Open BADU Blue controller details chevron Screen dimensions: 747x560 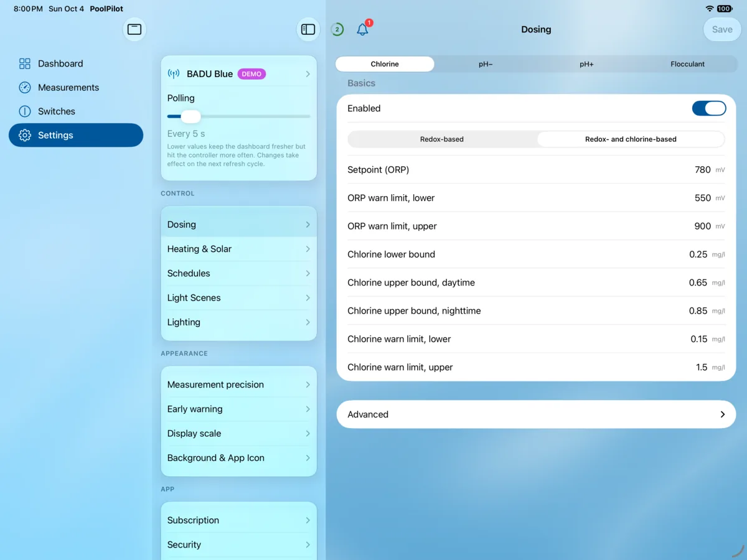coord(308,74)
